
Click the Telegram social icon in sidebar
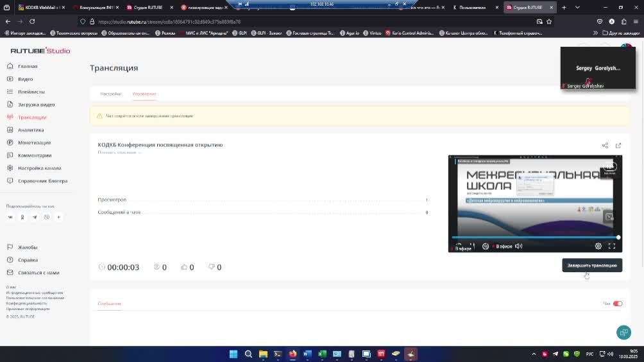pos(35,217)
